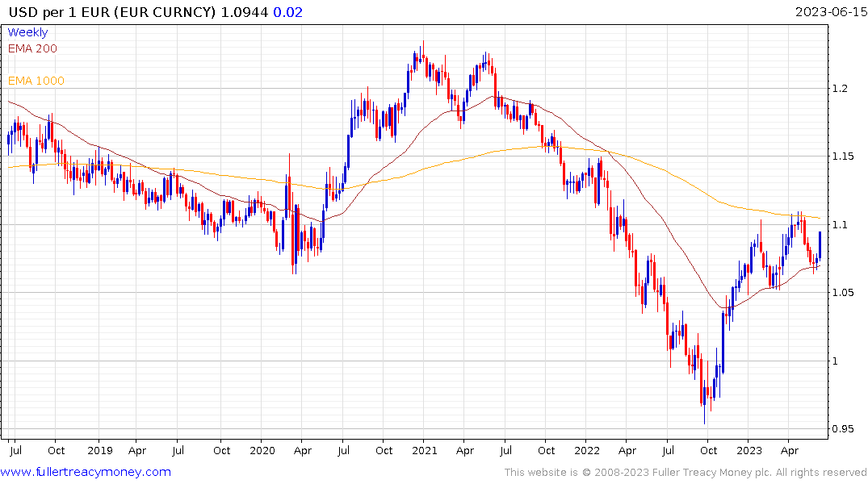Open the www.fullertreacymoney.com link
The width and height of the screenshot is (868, 484).
pos(86,472)
